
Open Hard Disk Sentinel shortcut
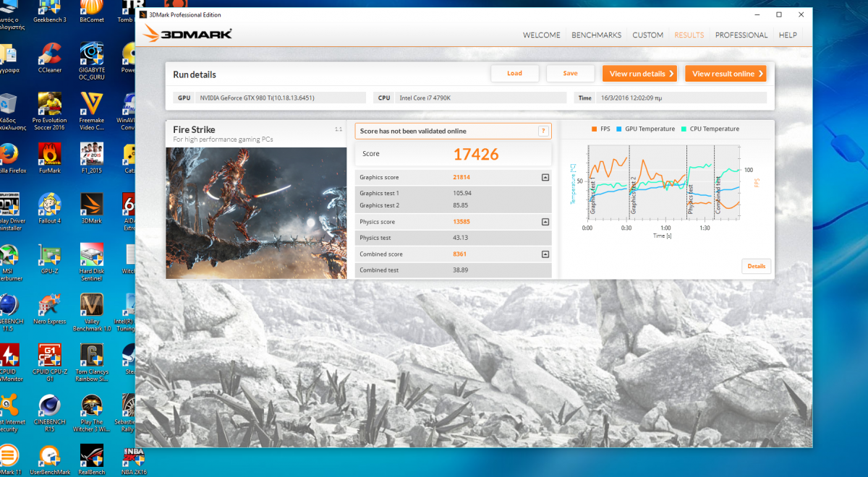92,262
